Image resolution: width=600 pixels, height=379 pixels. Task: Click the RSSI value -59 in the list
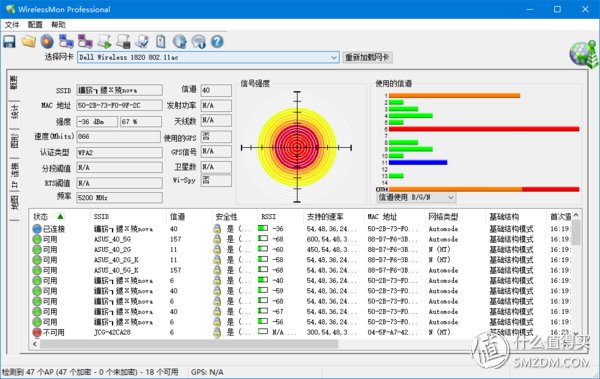coord(278,291)
